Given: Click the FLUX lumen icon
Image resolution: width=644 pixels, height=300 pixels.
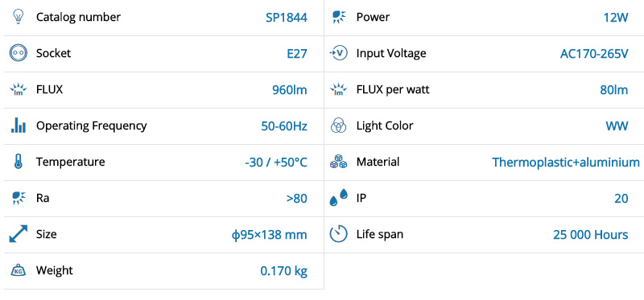Looking at the screenshot, I should click(18, 89).
